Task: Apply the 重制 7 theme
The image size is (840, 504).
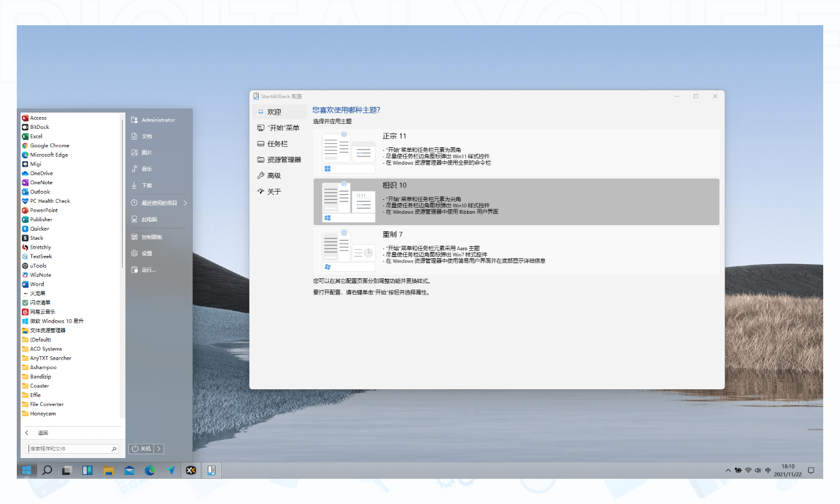Action: (x=515, y=250)
